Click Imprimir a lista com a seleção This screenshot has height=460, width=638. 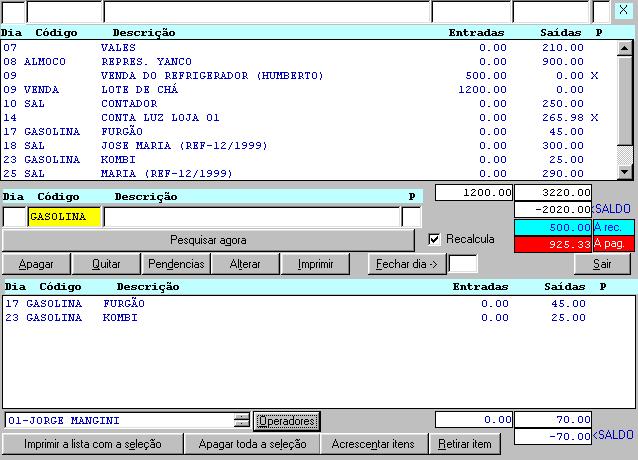coord(91,443)
